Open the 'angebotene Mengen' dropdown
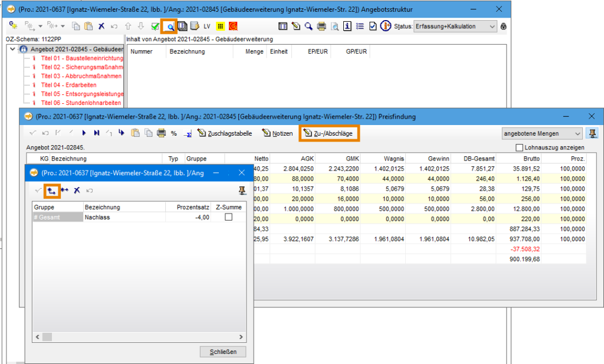The width and height of the screenshot is (604, 364). pos(541,133)
